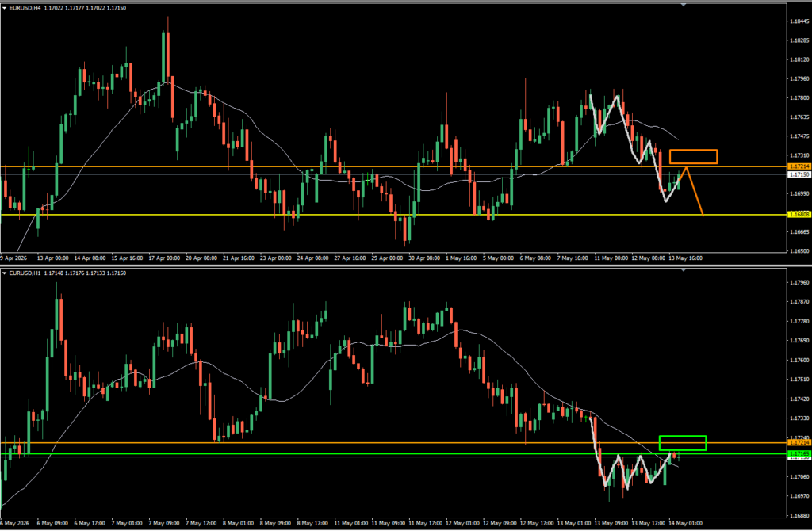Image resolution: width=812 pixels, height=531 pixels.
Task: Click the 1 May 16:00 time label
Action: [461, 258]
